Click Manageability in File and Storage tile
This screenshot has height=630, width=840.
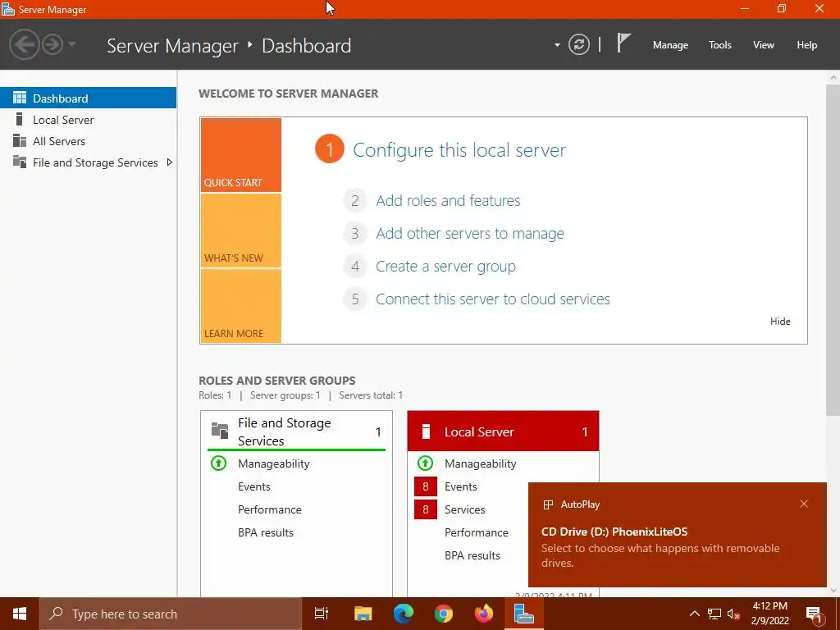(x=274, y=464)
